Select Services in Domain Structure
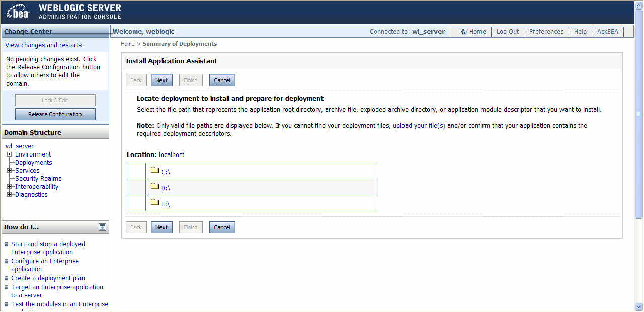 (27, 171)
